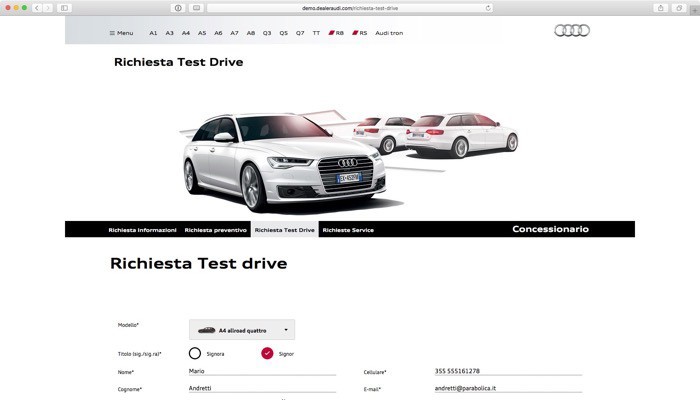Click the privacy info icon left of the address bar

(178, 8)
